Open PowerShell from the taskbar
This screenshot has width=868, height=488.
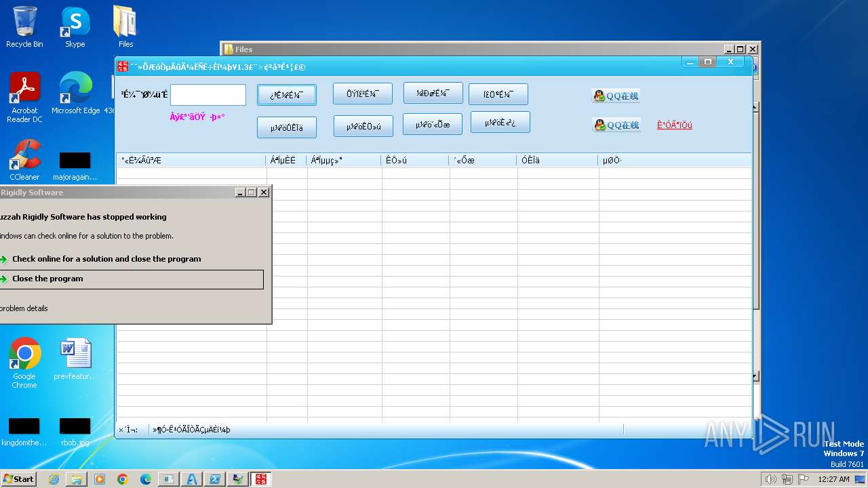point(215,479)
